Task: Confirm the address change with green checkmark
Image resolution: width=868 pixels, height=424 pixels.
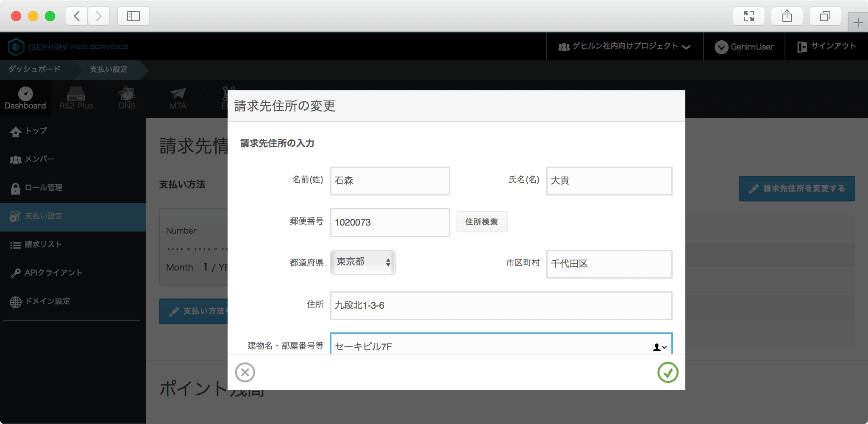Action: point(668,372)
